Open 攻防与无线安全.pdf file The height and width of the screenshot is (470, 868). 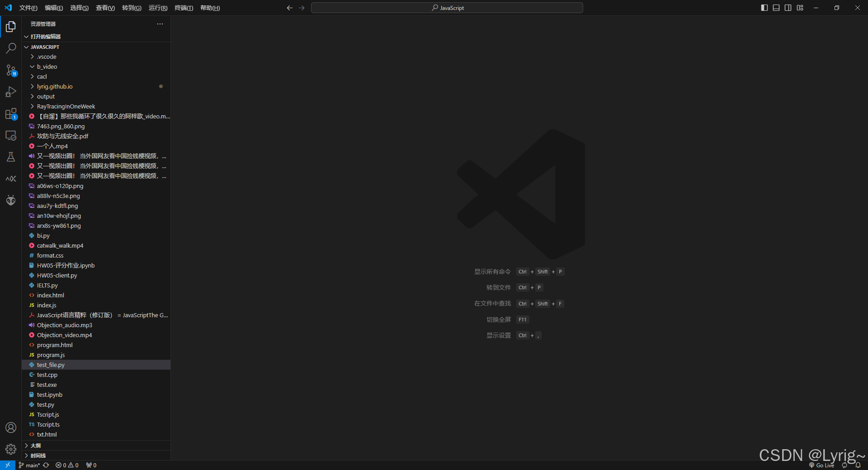pos(96,136)
